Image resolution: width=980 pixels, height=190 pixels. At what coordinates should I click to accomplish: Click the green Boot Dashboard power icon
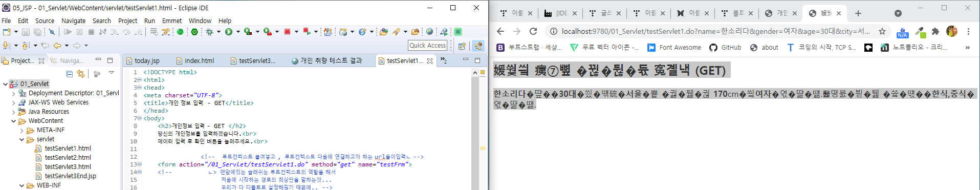(194, 32)
